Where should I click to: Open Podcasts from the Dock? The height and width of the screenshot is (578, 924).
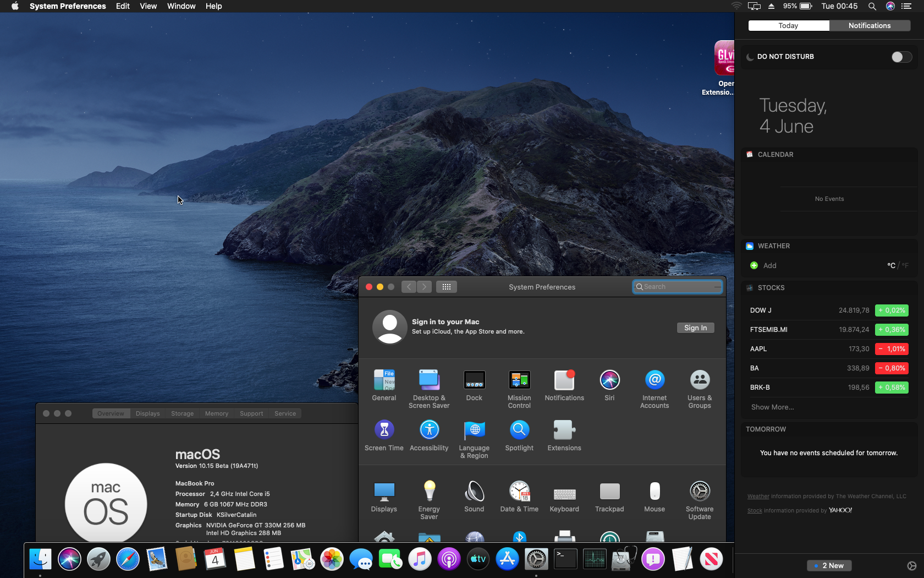449,559
